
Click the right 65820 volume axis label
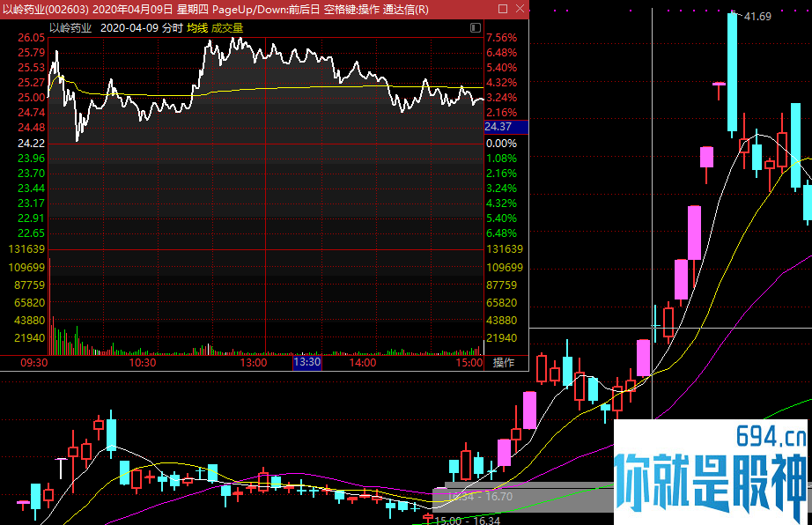502,303
